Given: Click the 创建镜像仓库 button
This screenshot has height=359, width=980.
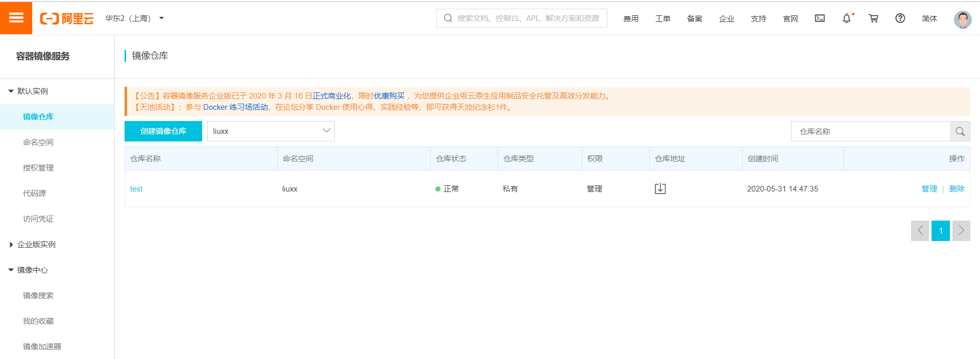Looking at the screenshot, I should (163, 131).
